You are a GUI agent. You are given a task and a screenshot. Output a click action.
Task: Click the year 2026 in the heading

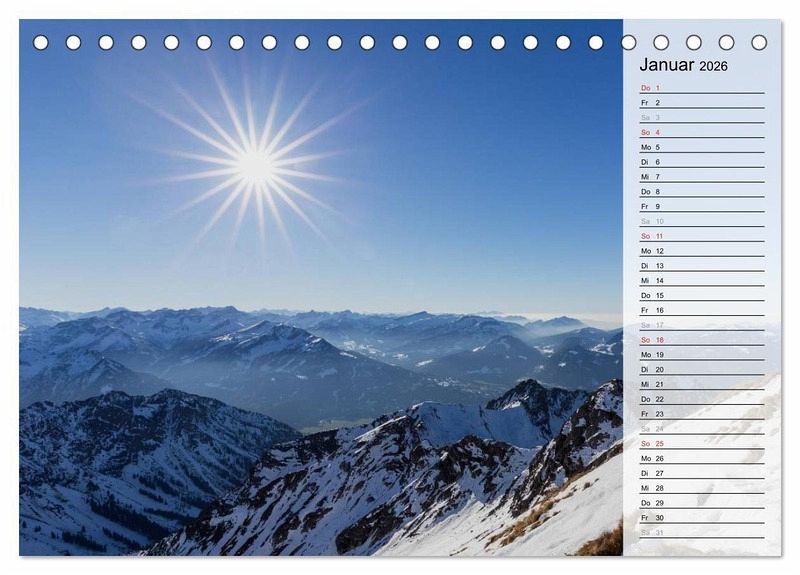pyautogui.click(x=713, y=67)
